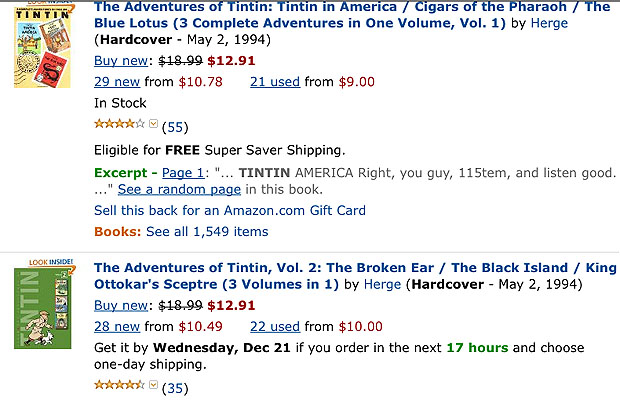
Task: Click star rating of Tintin Vol. 2
Action: 119,386
